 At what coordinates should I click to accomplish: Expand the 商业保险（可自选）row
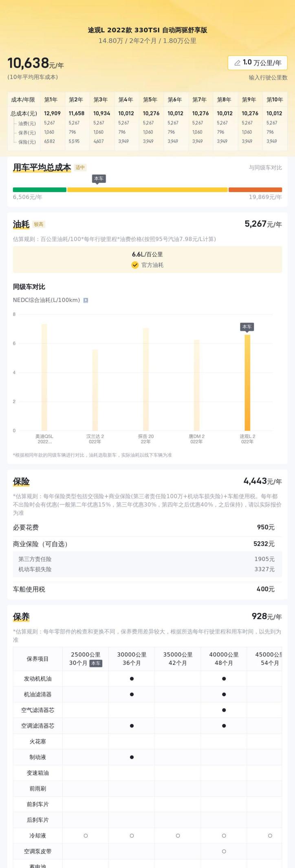147,544
